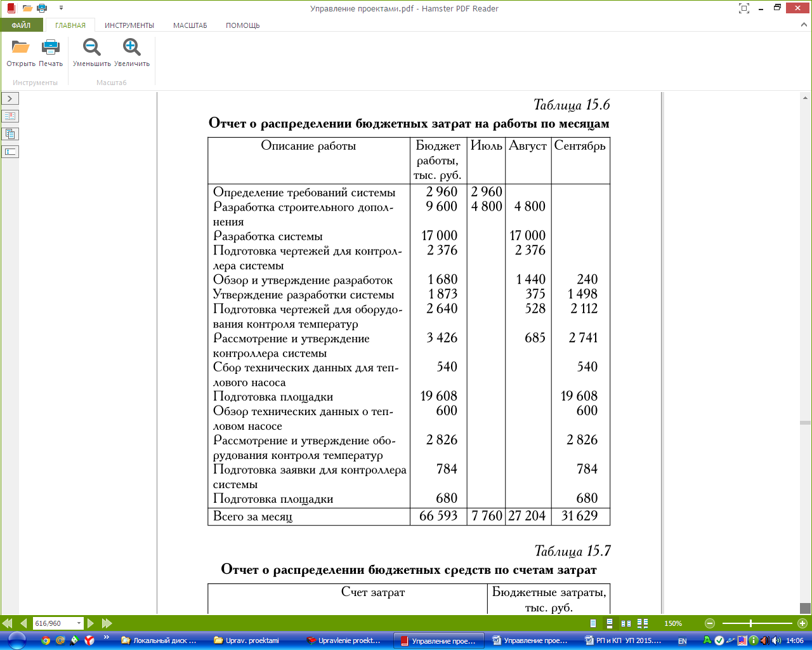Go to first page button

coord(8,623)
